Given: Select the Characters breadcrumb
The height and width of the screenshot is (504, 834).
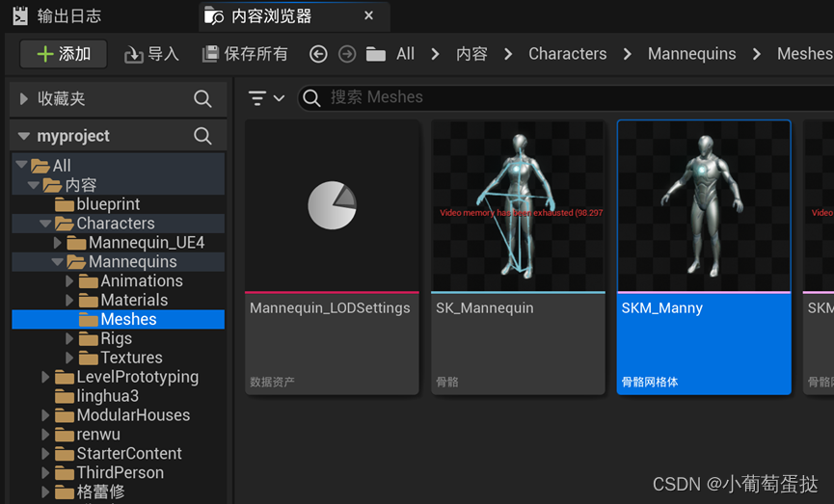Looking at the screenshot, I should [568, 54].
